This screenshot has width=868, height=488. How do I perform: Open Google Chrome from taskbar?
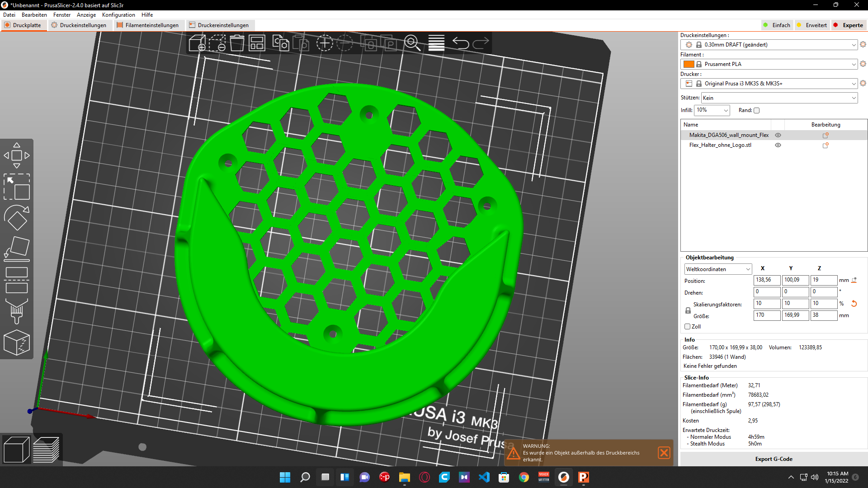point(524,477)
